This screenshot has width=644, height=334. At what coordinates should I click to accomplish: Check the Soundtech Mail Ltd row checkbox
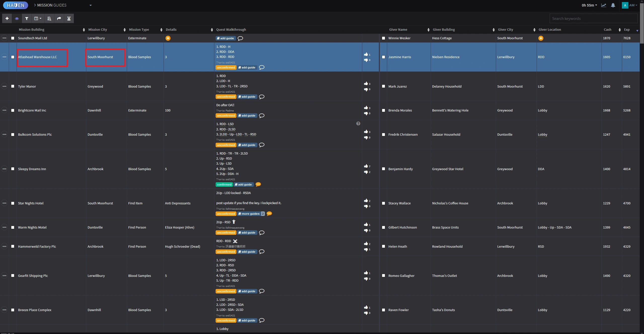click(13, 38)
